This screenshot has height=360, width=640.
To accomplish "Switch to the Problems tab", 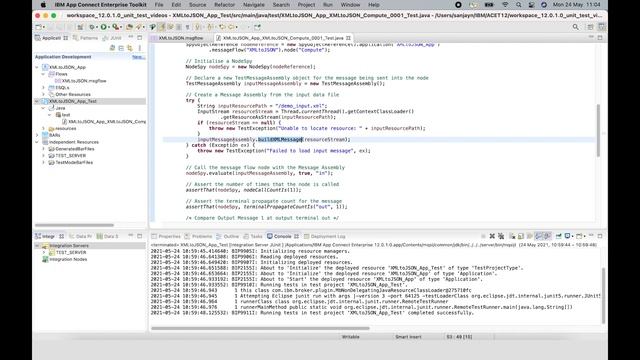I will pyautogui.click(x=198, y=236).
